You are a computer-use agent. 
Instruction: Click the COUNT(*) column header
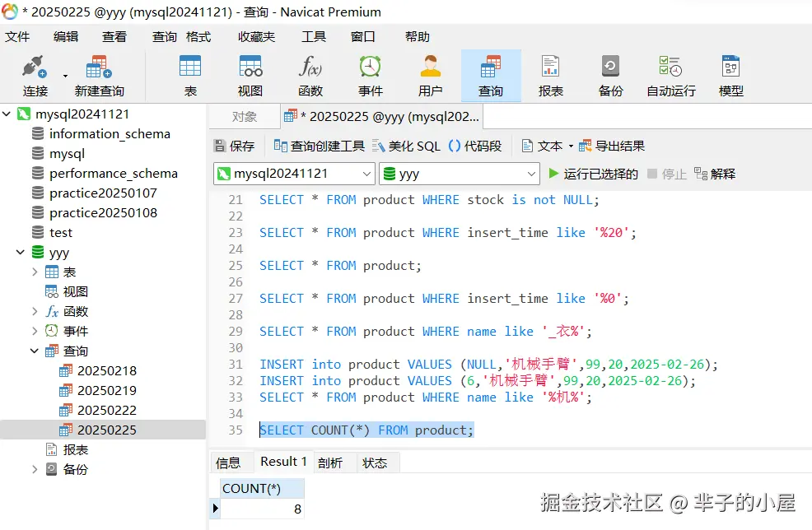click(262, 488)
